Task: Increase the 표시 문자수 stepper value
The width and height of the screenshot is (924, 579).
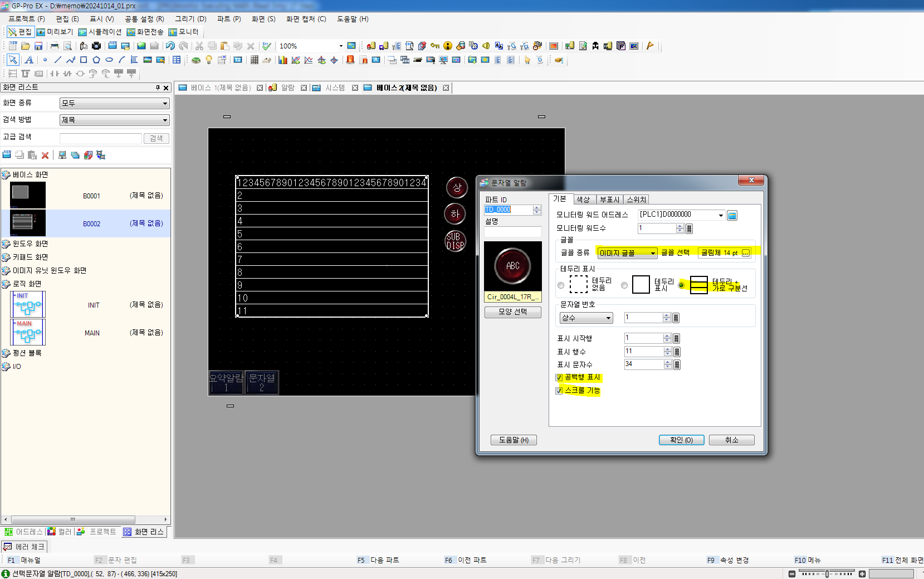Action: click(x=667, y=362)
